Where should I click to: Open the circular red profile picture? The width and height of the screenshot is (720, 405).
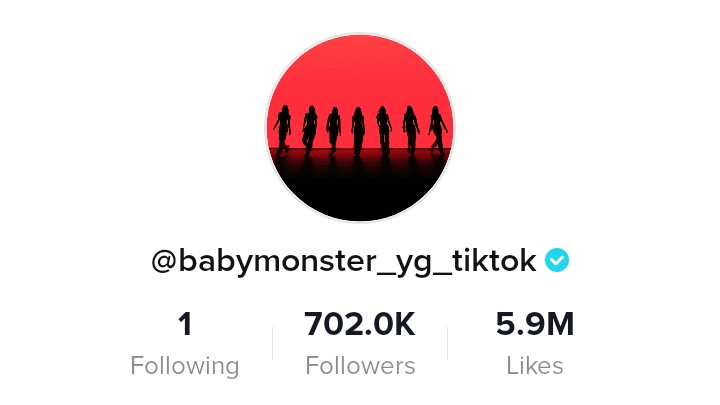pos(360,128)
